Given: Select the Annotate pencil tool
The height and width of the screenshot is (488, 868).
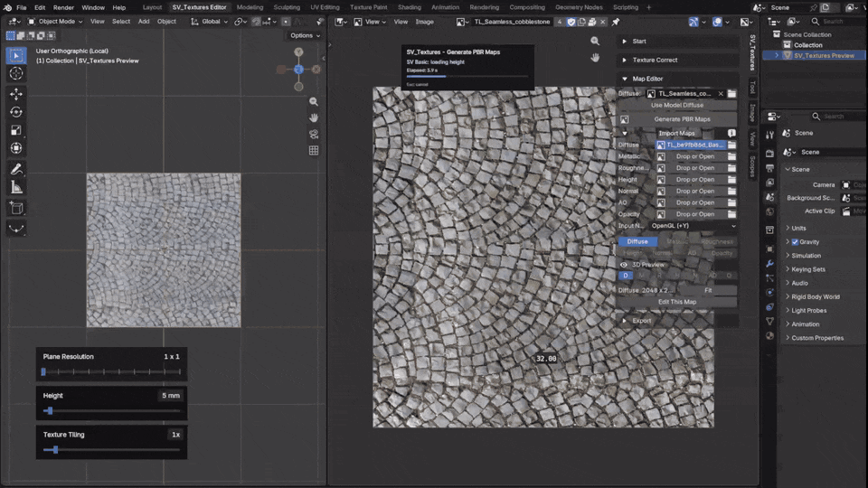Looking at the screenshot, I should (16, 169).
